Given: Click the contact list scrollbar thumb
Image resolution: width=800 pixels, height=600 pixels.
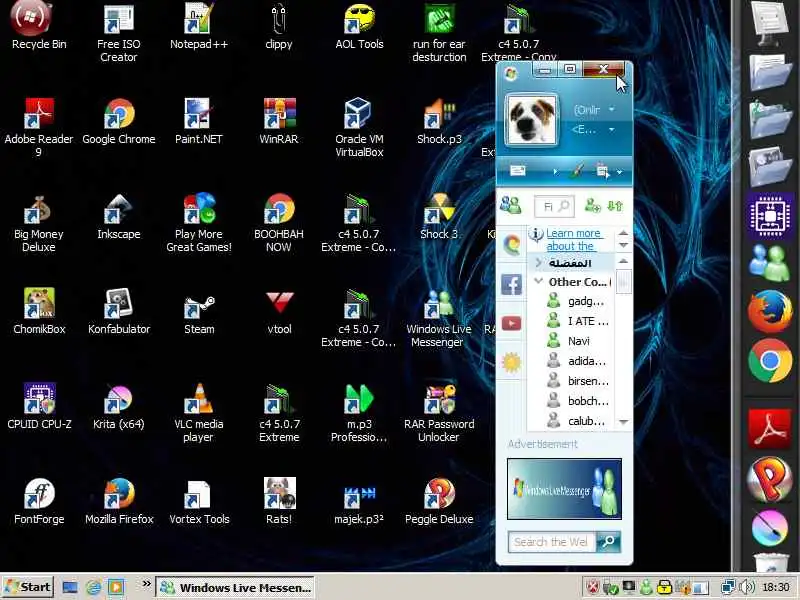Looking at the screenshot, I should 623,282.
